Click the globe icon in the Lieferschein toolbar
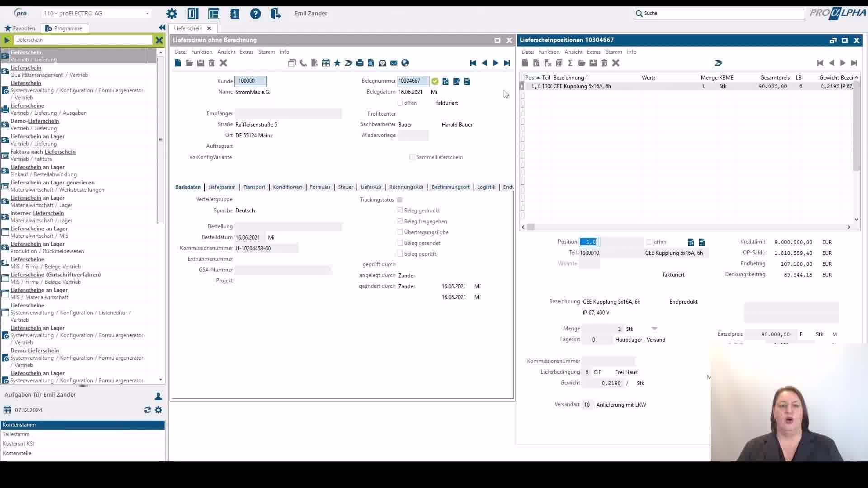This screenshot has height=488, width=868. tap(405, 63)
